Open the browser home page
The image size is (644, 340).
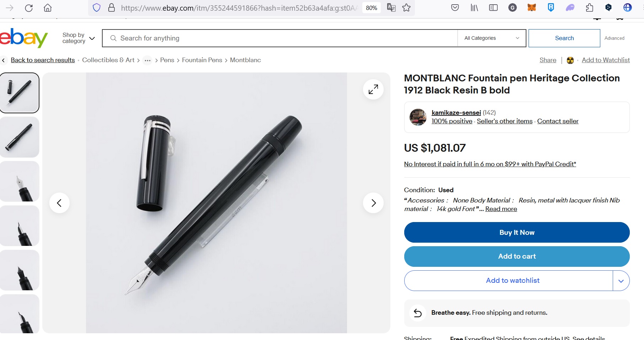48,8
